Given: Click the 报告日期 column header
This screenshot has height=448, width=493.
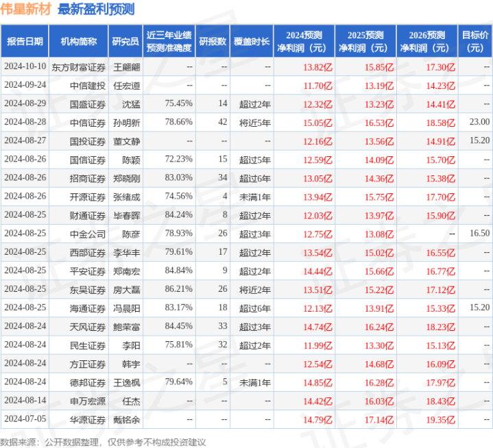Looking at the screenshot, I should click(x=25, y=42).
